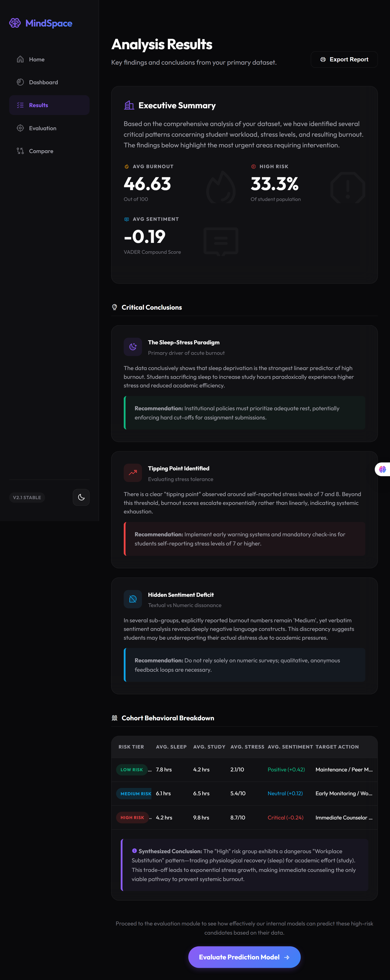Click the Tipping Point trending-up icon

click(x=133, y=473)
